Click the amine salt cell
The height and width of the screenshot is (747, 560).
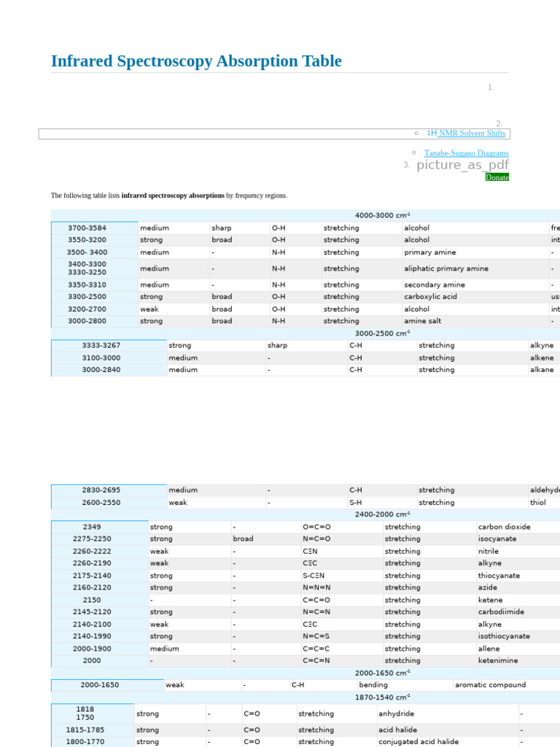[475, 321]
